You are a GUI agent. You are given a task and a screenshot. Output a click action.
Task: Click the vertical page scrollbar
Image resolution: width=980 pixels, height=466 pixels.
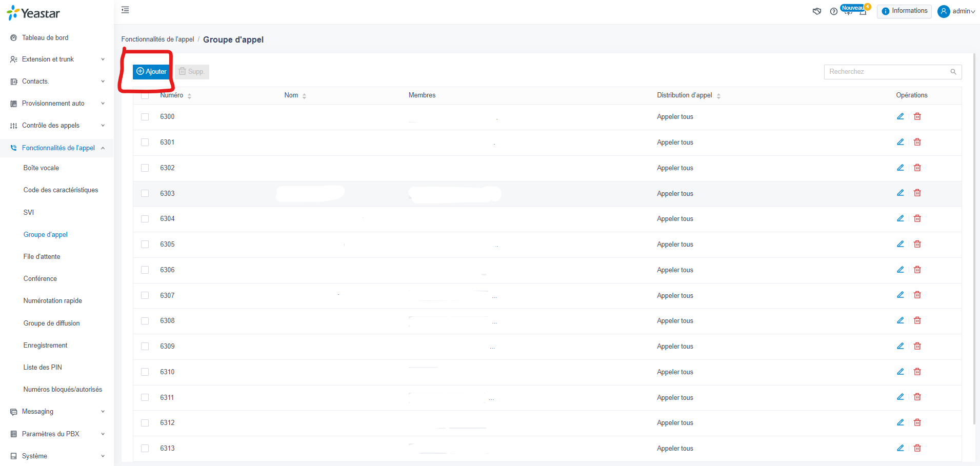[x=974, y=239]
